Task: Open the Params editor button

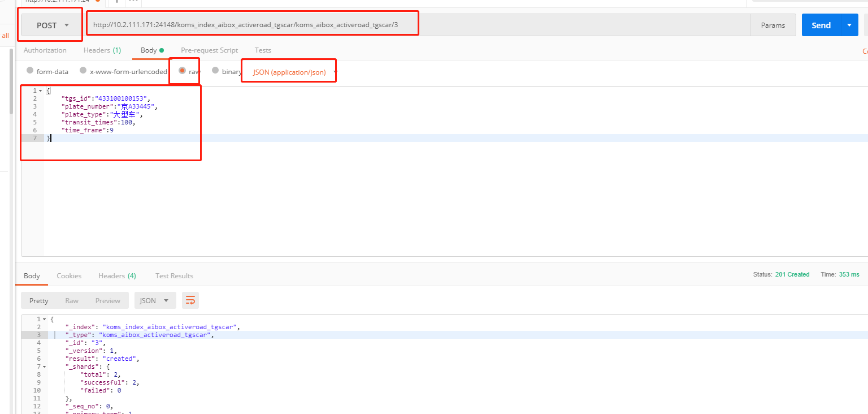Action: (772, 25)
